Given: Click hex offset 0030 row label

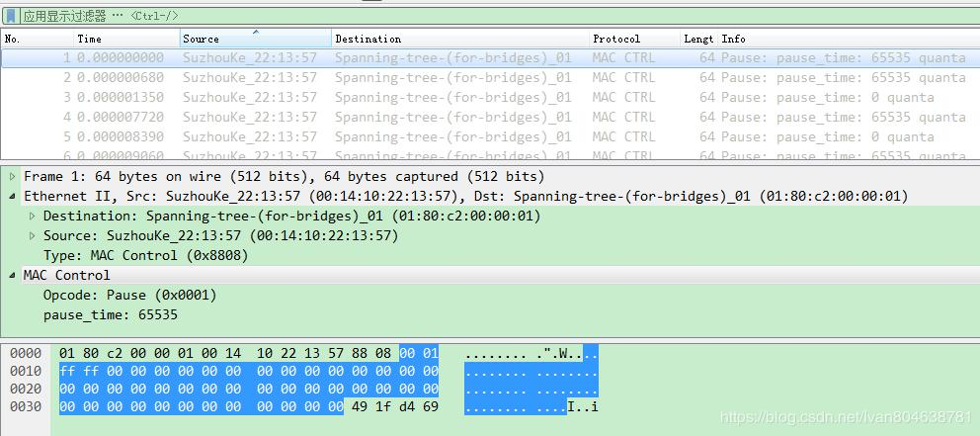Looking at the screenshot, I should tap(25, 406).
